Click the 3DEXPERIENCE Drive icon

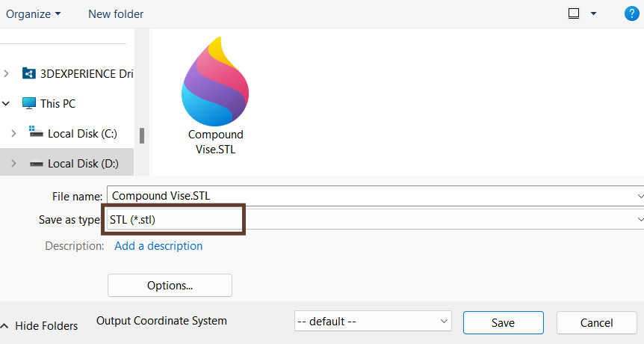(29, 73)
